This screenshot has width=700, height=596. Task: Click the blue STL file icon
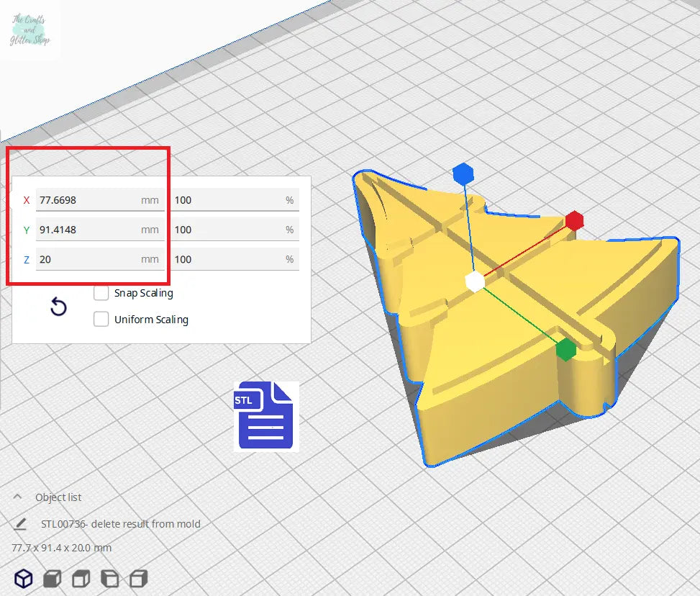coord(265,416)
